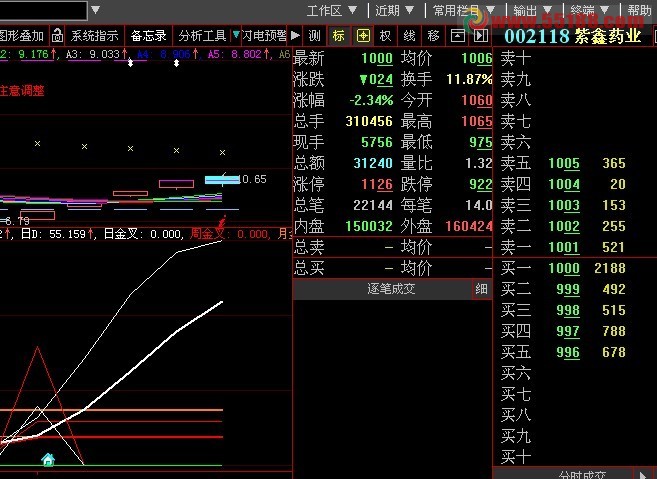Select the 线 line drawing icon

409,36
